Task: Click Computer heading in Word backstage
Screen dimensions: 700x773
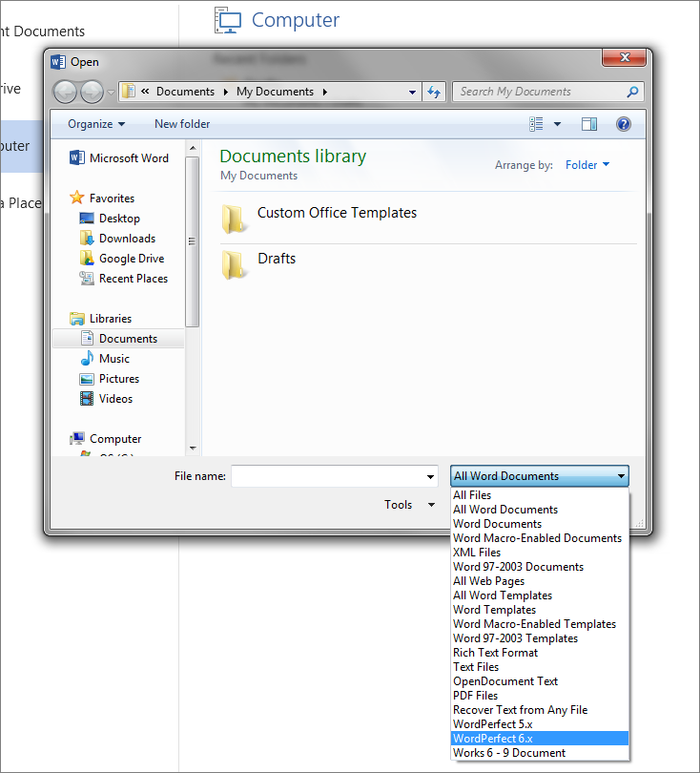Action: pyautogui.click(x=295, y=20)
